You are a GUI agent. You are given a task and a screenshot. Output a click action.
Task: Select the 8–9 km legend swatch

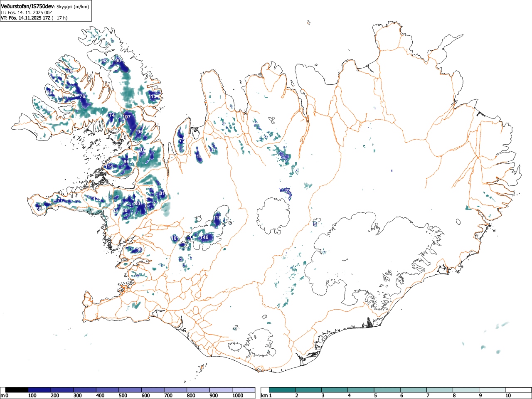click(x=465, y=390)
